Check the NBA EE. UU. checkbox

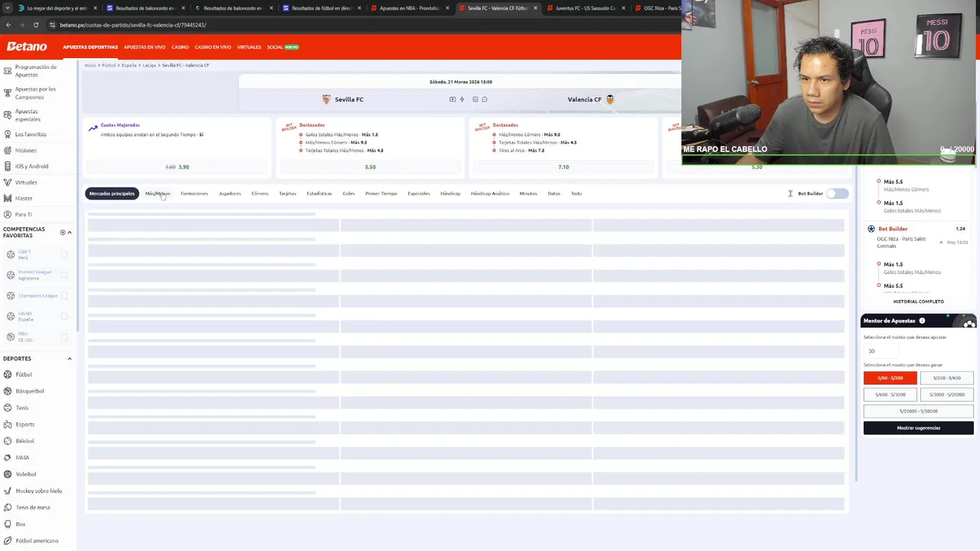(x=64, y=337)
